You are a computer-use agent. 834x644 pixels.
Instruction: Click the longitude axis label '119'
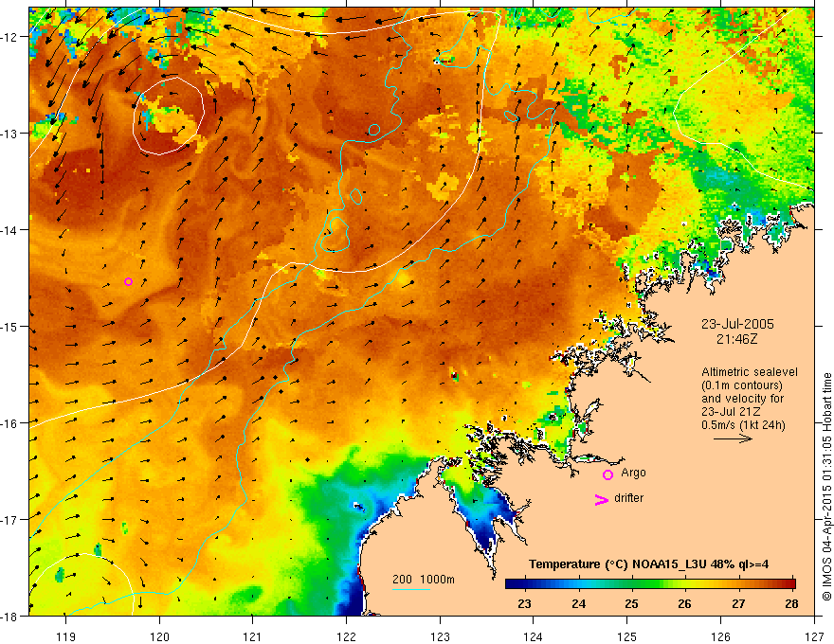point(66,636)
